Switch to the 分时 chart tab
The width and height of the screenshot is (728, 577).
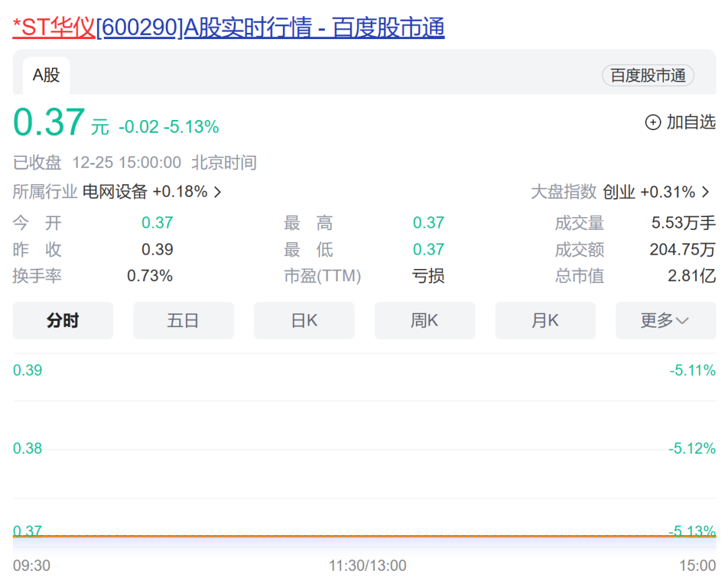click(63, 321)
